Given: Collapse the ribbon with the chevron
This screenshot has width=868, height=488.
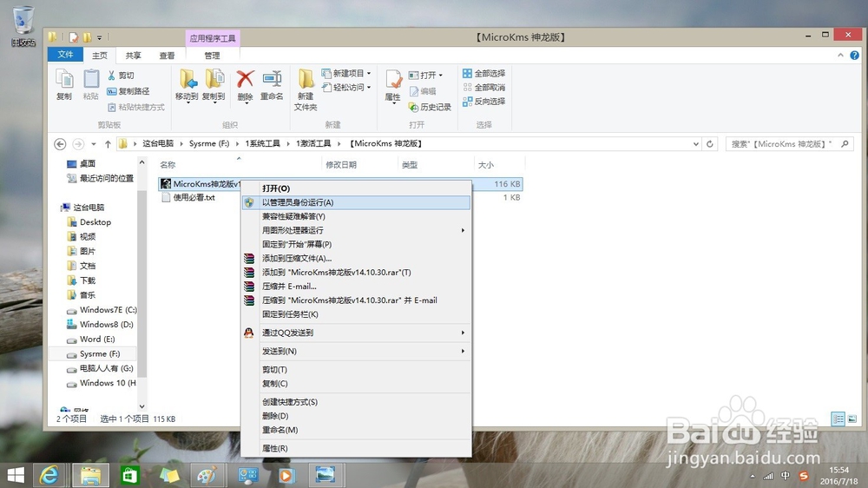Looking at the screenshot, I should click(x=840, y=56).
